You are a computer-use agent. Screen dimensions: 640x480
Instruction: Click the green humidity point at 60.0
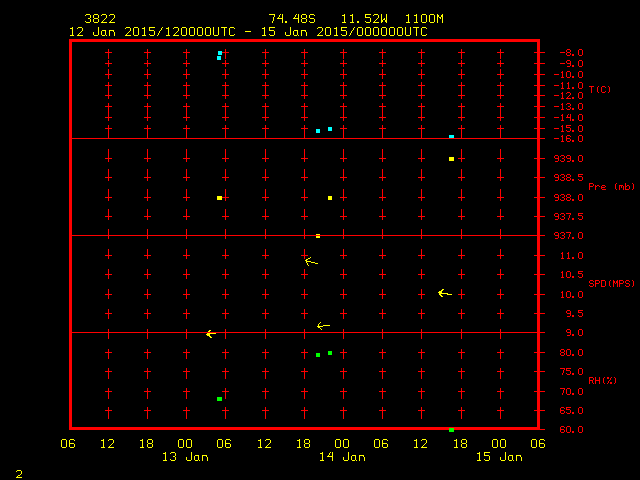[x=452, y=429]
